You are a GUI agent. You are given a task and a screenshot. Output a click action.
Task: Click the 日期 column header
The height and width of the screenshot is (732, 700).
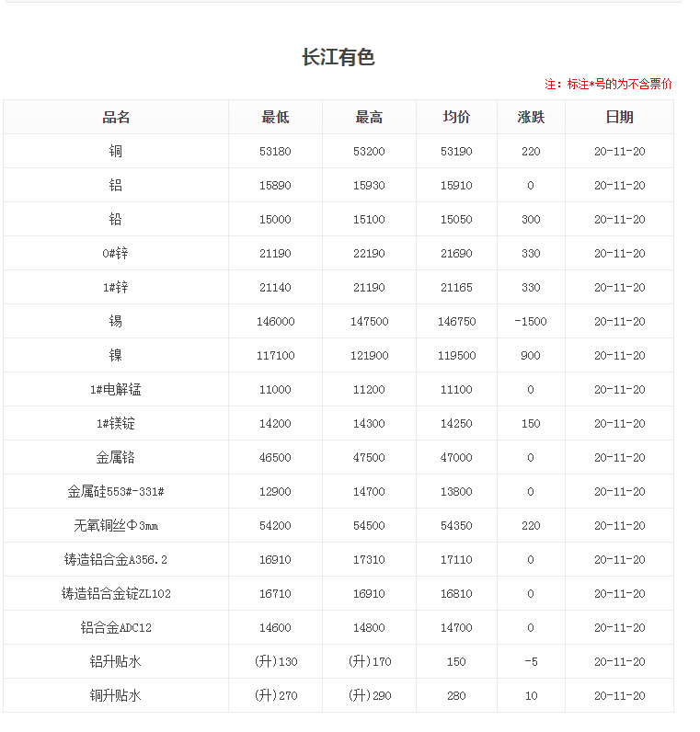[619, 117]
